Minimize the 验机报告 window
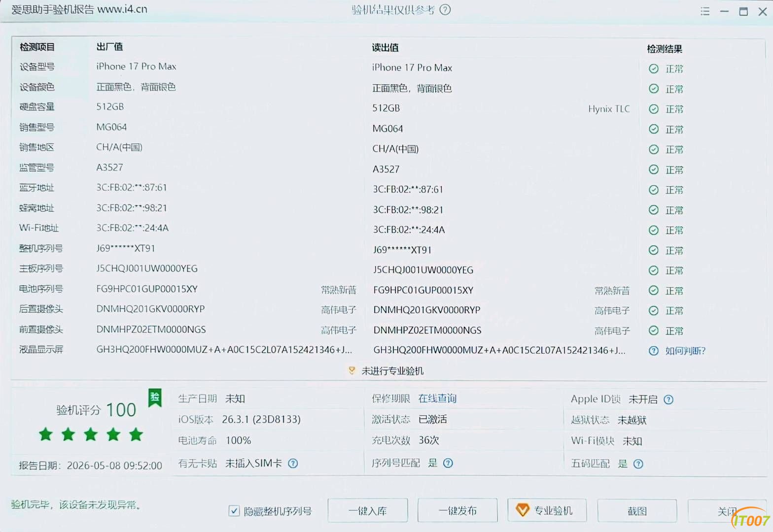Image resolution: width=773 pixels, height=532 pixels. point(724,11)
